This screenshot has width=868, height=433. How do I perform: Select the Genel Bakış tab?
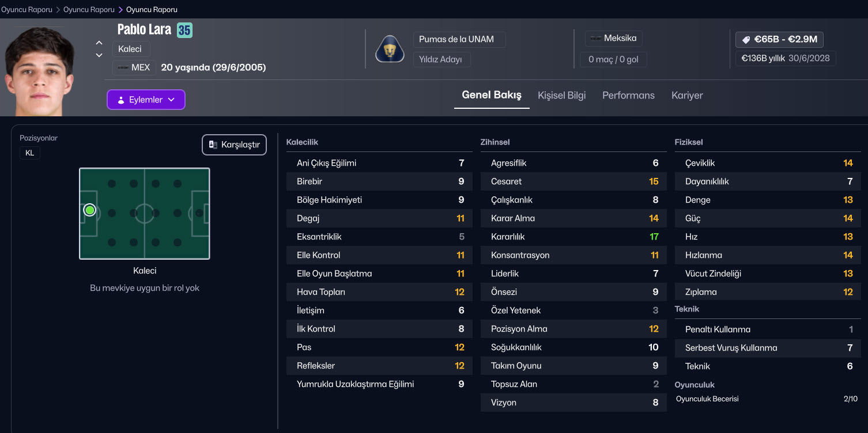492,96
